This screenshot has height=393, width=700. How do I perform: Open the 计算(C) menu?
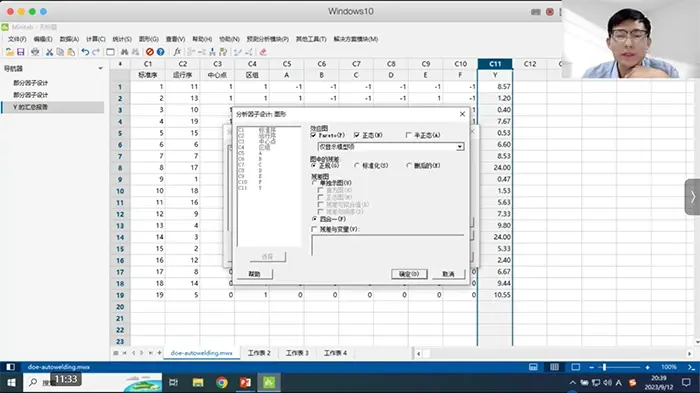[x=96, y=39]
